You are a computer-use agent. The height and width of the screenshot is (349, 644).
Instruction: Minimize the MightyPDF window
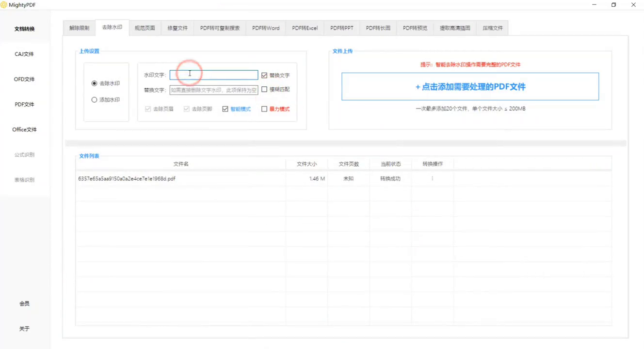tap(595, 5)
